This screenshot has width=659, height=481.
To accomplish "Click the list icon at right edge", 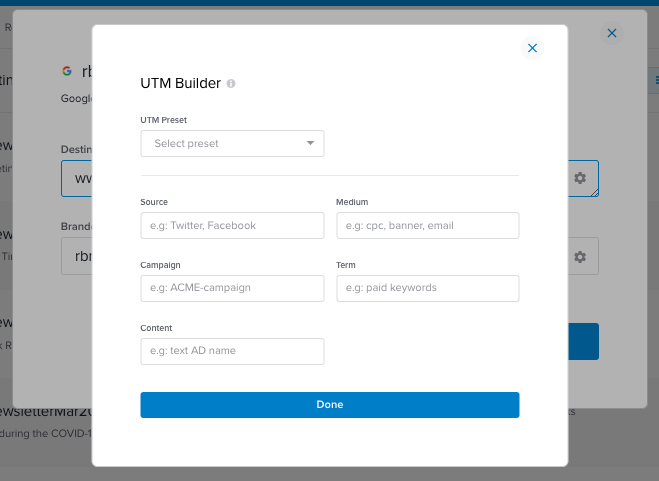I will 655,79.
